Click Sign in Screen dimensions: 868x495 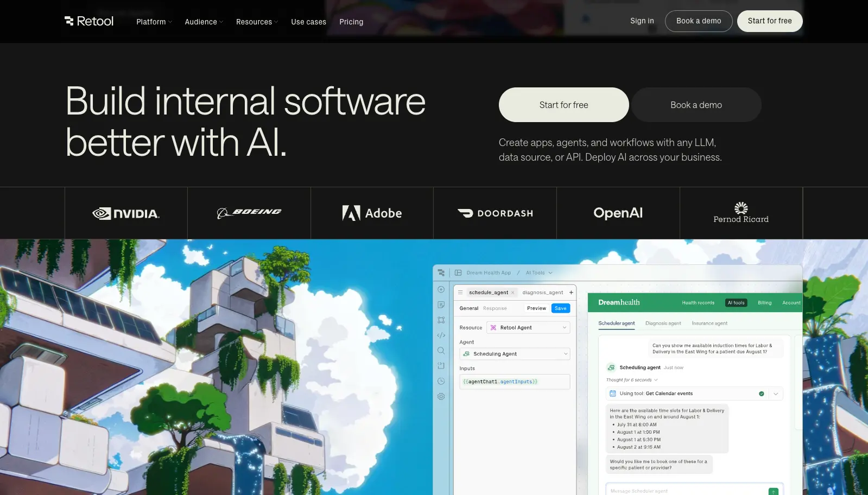click(642, 21)
